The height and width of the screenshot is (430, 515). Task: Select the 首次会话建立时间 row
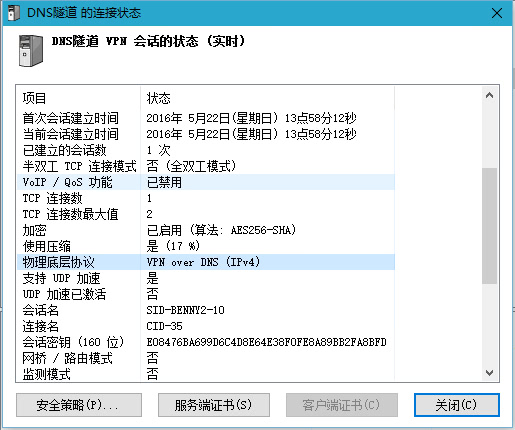[206, 118]
